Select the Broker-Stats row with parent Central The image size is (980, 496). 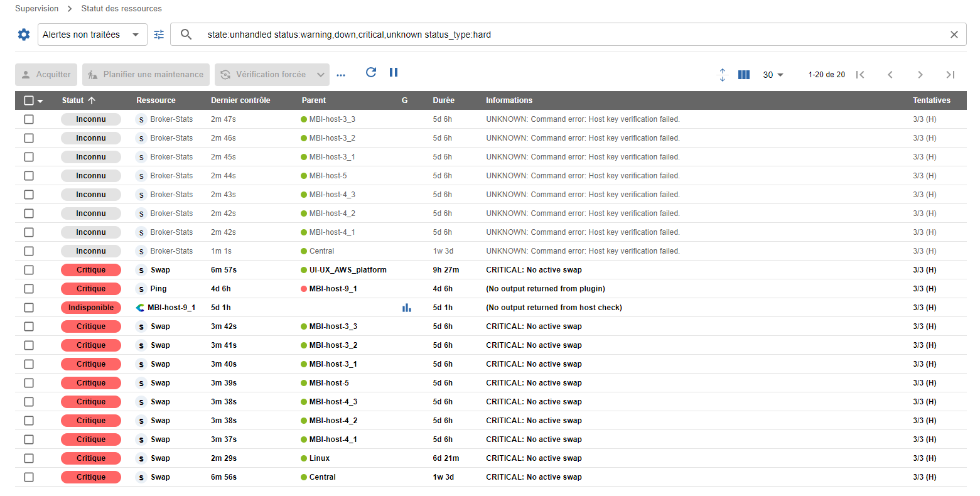29,251
